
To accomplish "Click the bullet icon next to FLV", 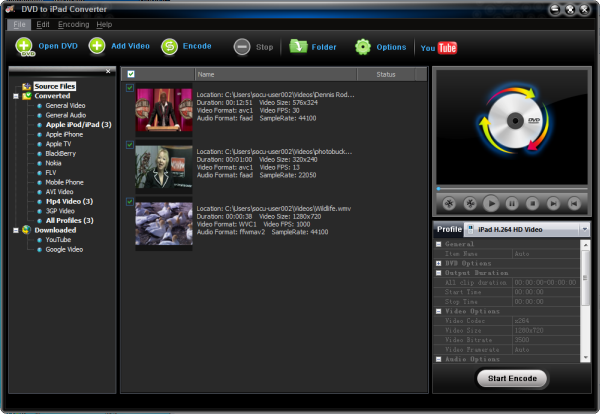I will [x=39, y=173].
